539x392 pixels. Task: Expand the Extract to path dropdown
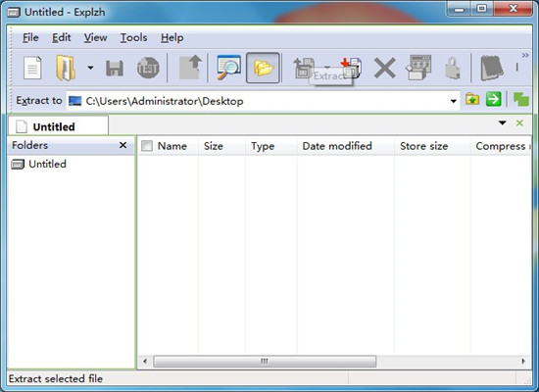454,101
